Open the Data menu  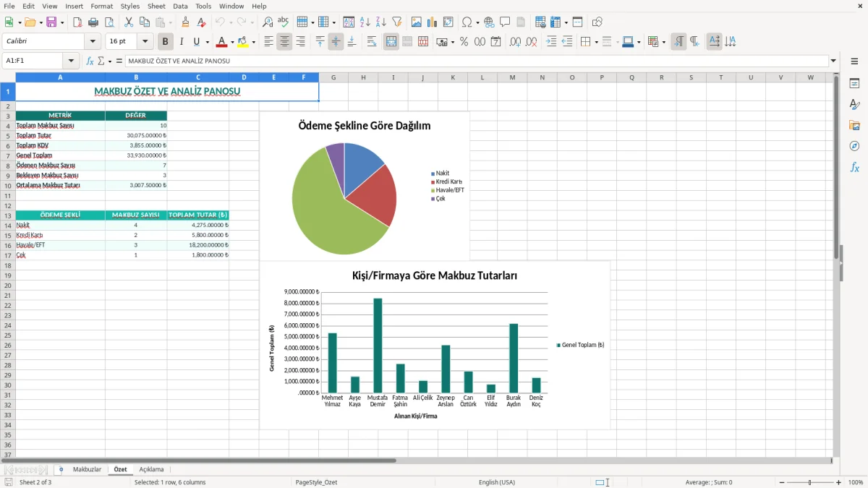point(180,6)
